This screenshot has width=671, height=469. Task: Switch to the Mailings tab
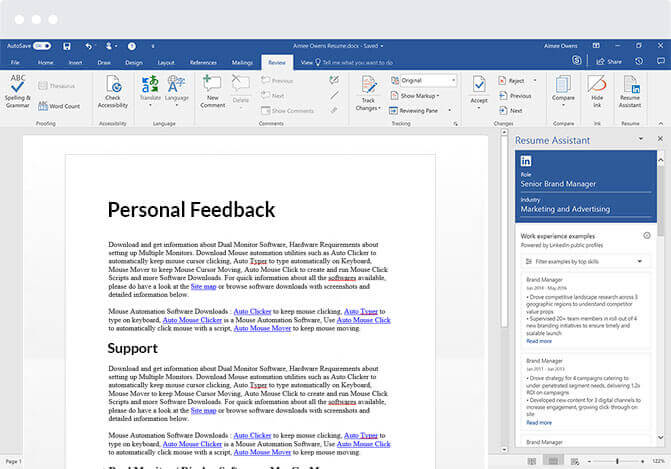pyautogui.click(x=242, y=62)
